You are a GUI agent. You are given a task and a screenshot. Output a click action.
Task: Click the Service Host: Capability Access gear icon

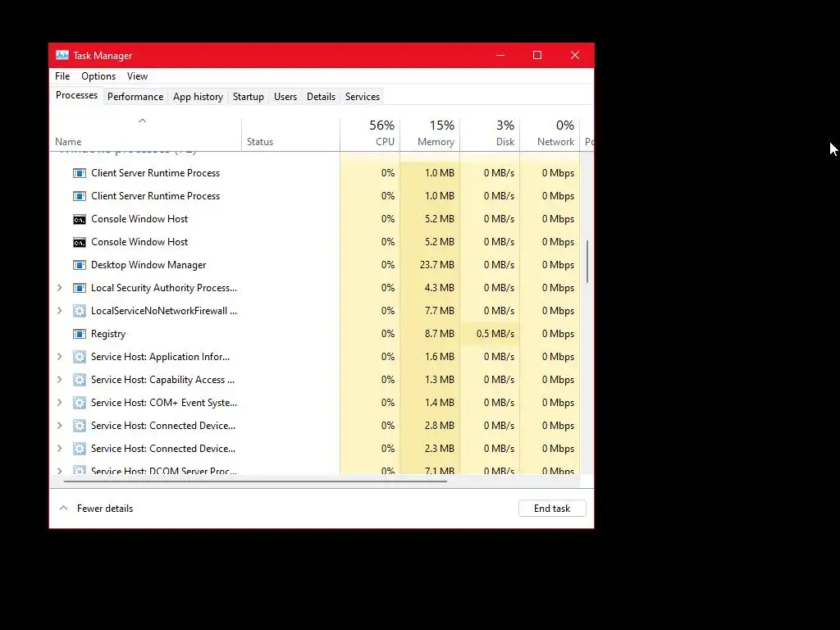tap(80, 380)
